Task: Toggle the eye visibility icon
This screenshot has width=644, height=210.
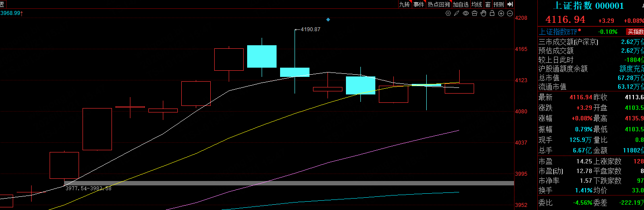Action: (466, 14)
